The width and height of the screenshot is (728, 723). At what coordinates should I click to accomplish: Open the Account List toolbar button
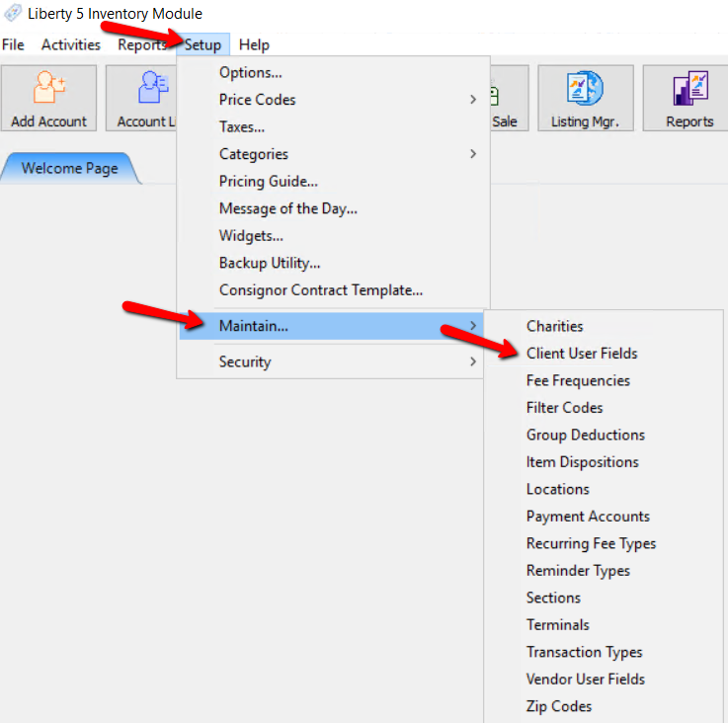tap(141, 98)
